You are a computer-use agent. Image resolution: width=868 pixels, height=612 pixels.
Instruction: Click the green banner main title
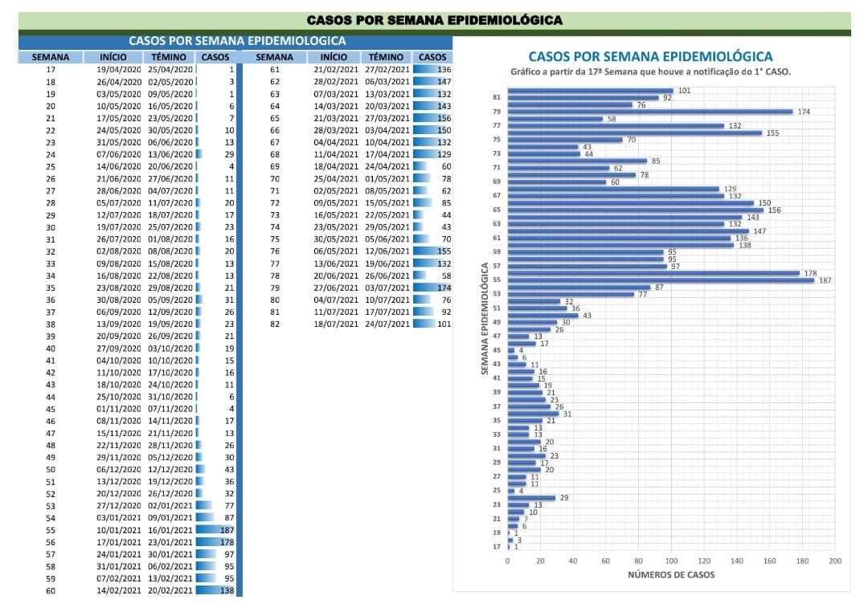point(434,20)
